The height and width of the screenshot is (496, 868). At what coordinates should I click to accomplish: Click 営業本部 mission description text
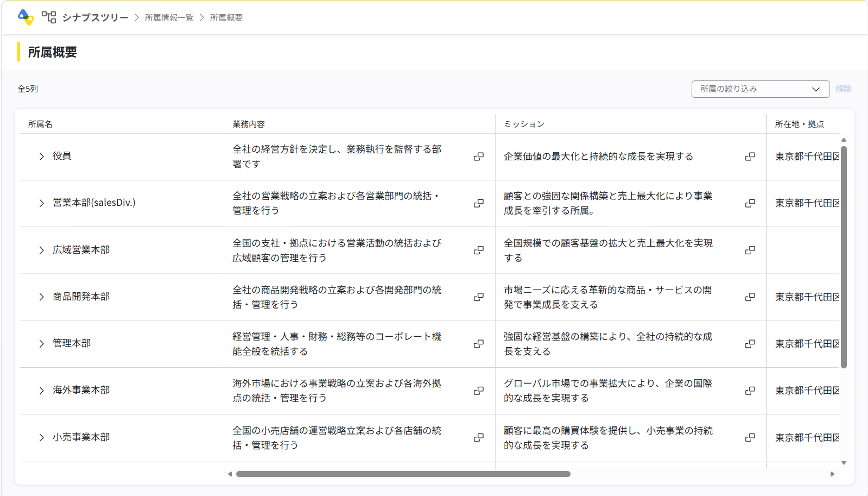[608, 203]
